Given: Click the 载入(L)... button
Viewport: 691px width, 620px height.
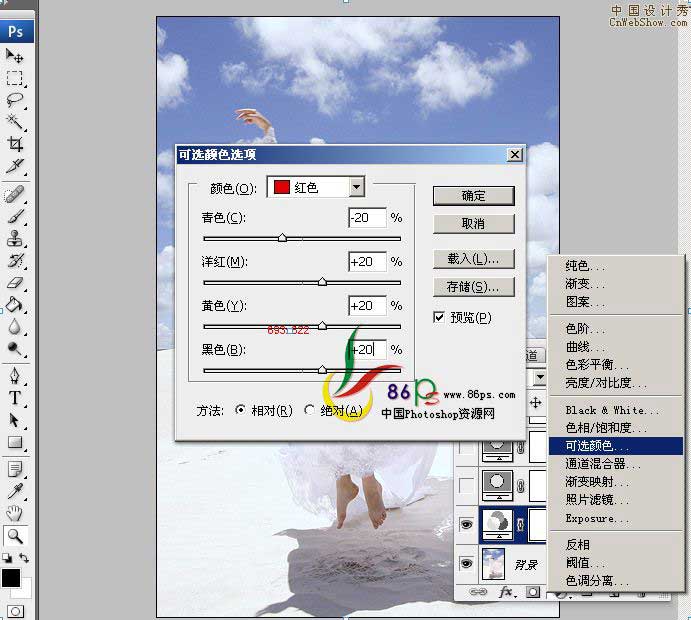Looking at the screenshot, I should 474,259.
